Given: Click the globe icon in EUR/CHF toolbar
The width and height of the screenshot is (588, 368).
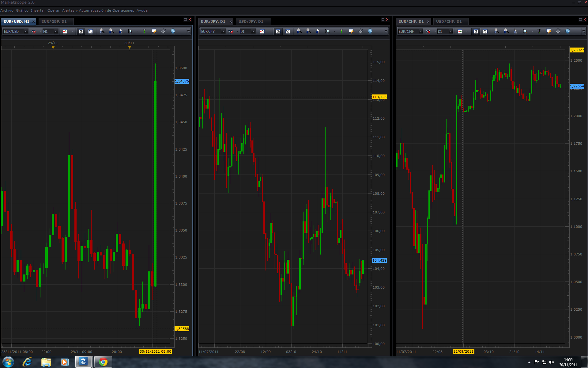Looking at the screenshot, I should [x=567, y=31].
